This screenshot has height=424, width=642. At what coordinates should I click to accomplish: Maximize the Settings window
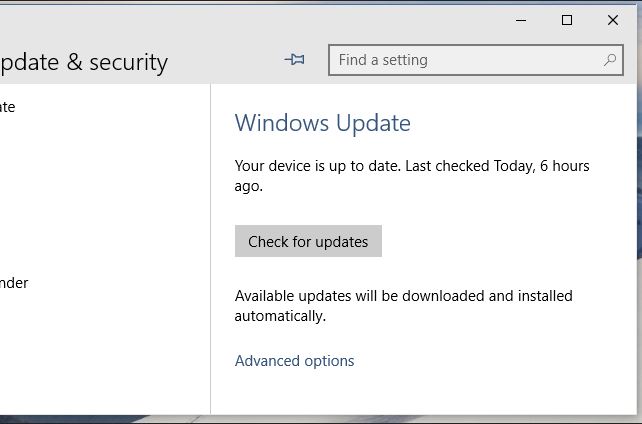coord(567,20)
